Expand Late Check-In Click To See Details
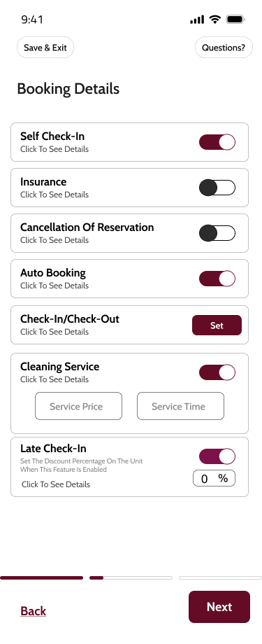This screenshot has height=644, width=262. pyautogui.click(x=56, y=484)
